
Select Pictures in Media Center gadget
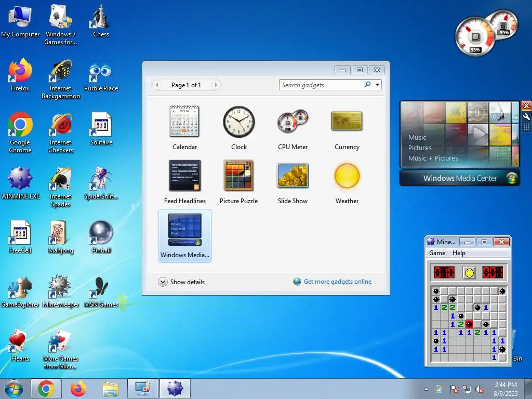[420, 148]
